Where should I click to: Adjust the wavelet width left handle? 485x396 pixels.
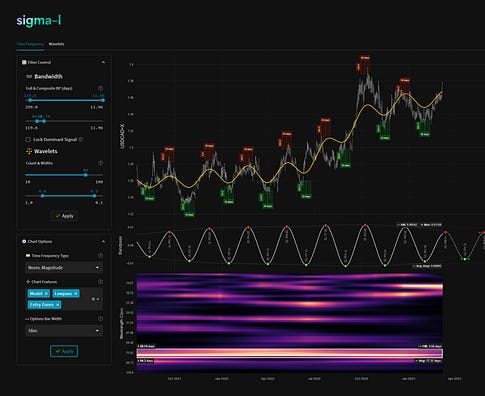click(42, 196)
